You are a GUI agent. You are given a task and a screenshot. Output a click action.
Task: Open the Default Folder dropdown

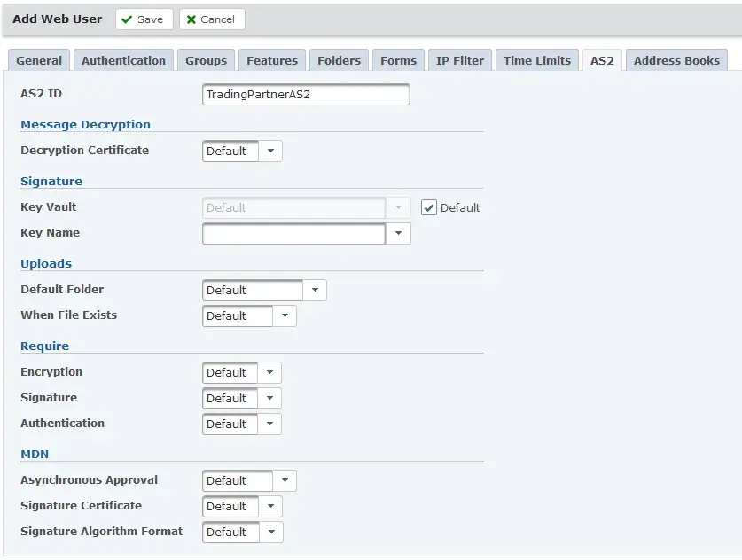pos(315,291)
